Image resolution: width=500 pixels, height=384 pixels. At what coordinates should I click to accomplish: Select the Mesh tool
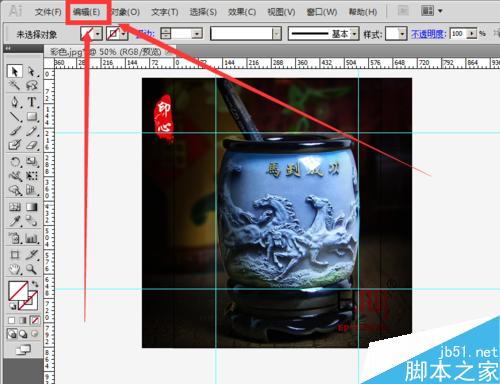[x=15, y=207]
